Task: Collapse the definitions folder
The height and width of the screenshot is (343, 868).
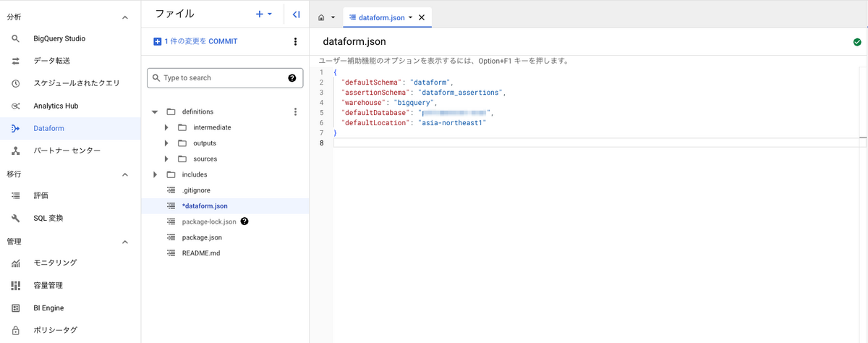Action: 155,112
